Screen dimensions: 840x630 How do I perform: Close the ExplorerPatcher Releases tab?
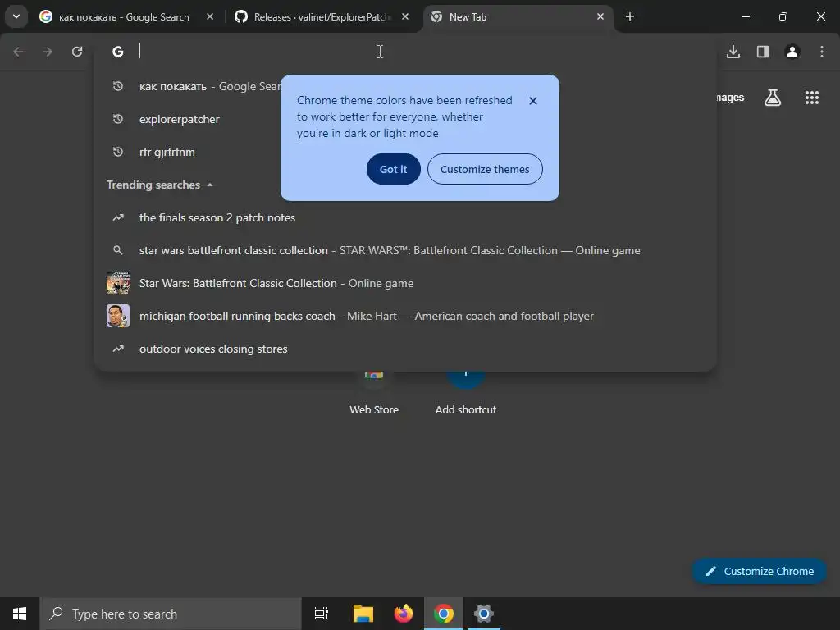(405, 16)
